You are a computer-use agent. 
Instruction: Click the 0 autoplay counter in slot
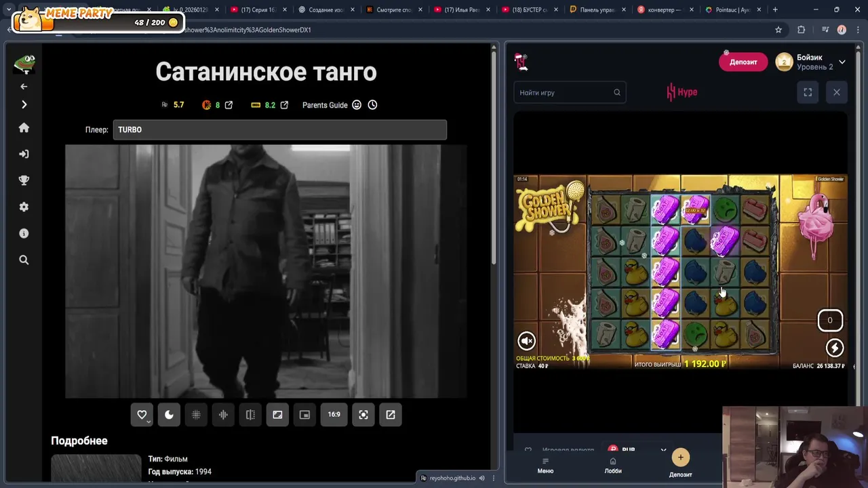pos(830,321)
